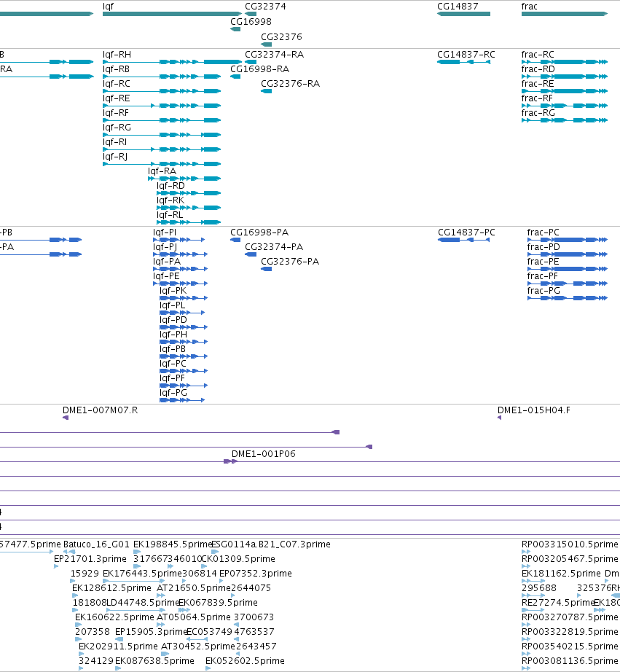
Task: Click the frac gene label in top track
Action: coord(529,7)
